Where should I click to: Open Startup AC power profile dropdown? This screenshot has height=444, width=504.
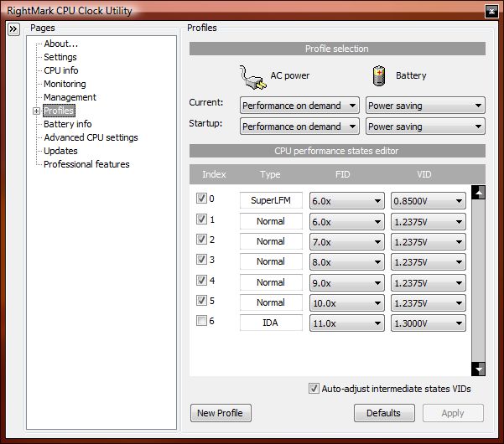pyautogui.click(x=299, y=126)
